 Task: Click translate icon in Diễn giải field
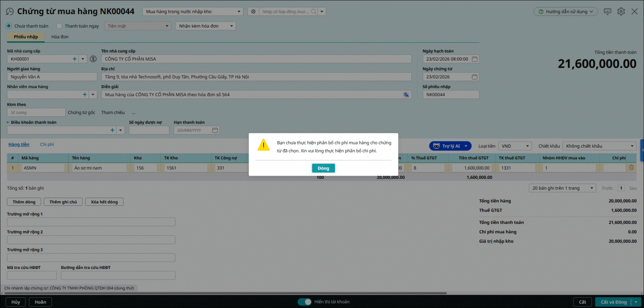tap(406, 95)
